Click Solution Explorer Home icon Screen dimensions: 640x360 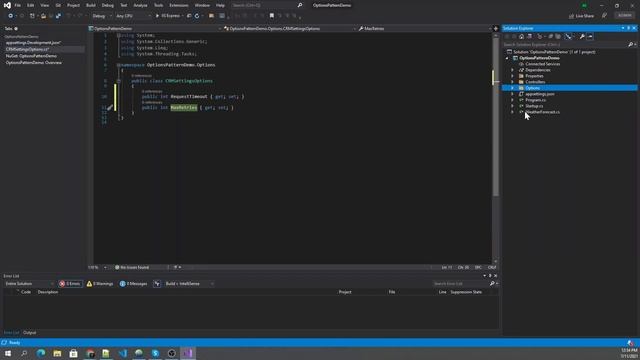point(521,36)
